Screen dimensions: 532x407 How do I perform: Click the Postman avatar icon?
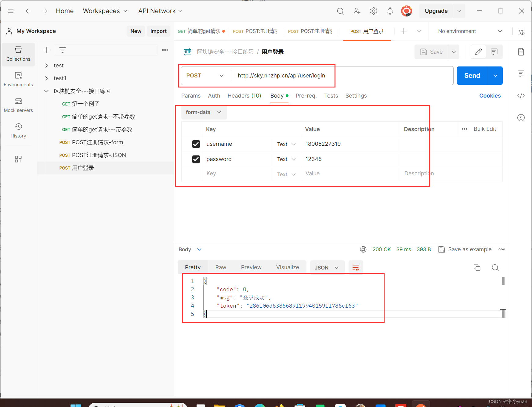pyautogui.click(x=407, y=11)
